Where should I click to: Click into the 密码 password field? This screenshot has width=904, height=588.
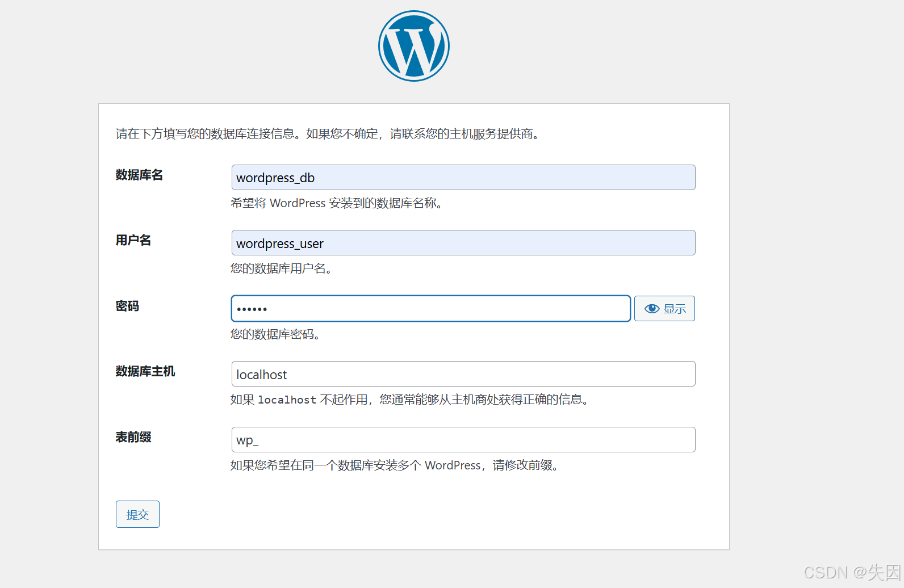coord(431,309)
